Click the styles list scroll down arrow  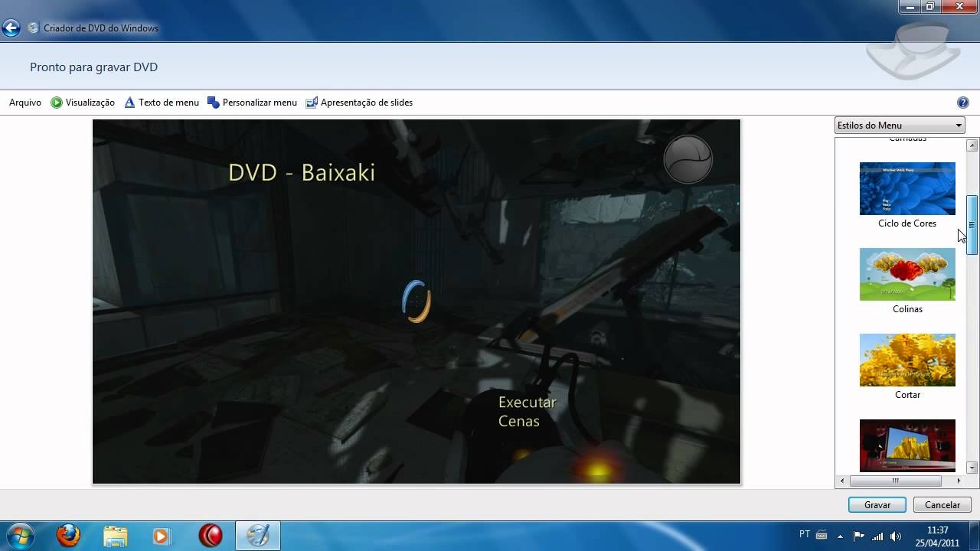(x=972, y=467)
